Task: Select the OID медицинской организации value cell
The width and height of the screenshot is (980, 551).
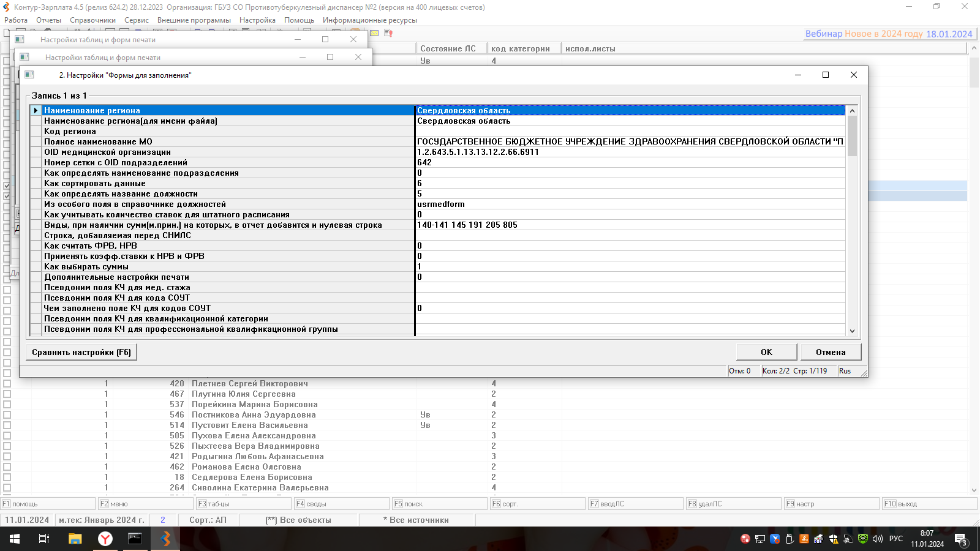Action: [x=630, y=152]
